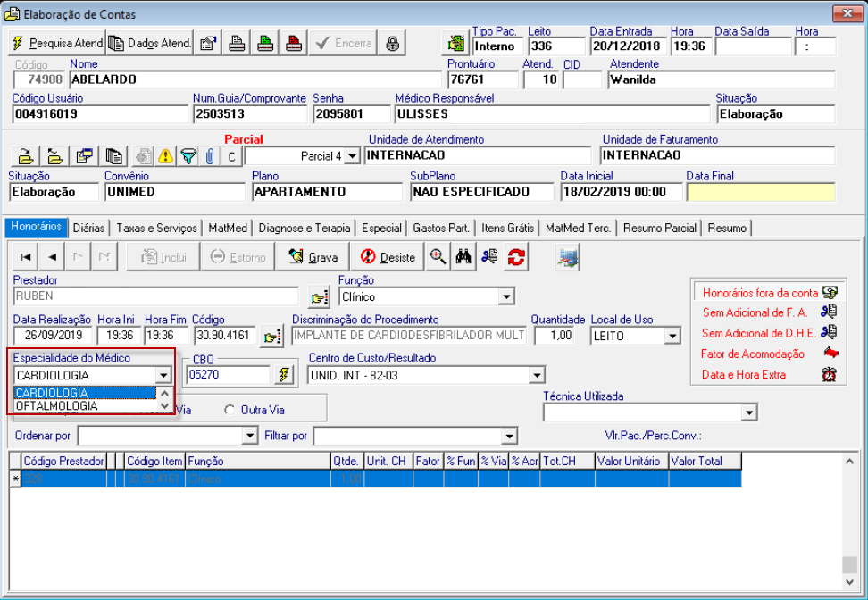The height and width of the screenshot is (600, 868).
Task: Click the Prestador lookup hand icon
Action: (x=320, y=297)
